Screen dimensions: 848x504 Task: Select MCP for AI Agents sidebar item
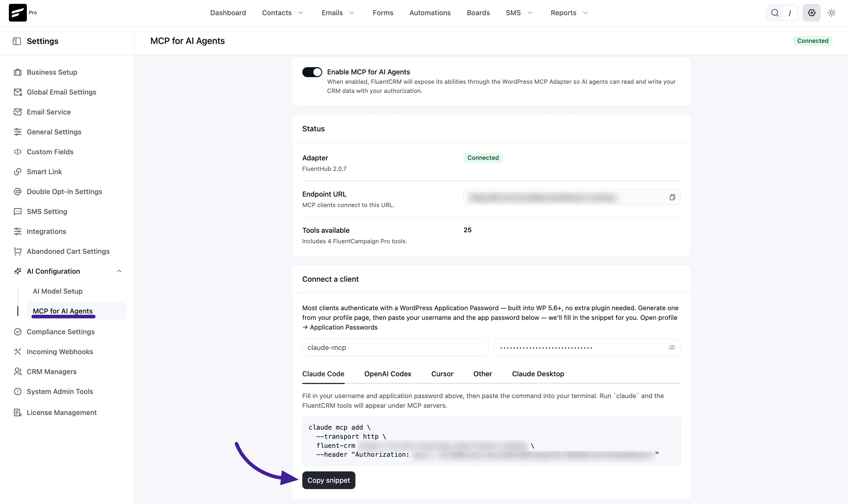point(76,311)
